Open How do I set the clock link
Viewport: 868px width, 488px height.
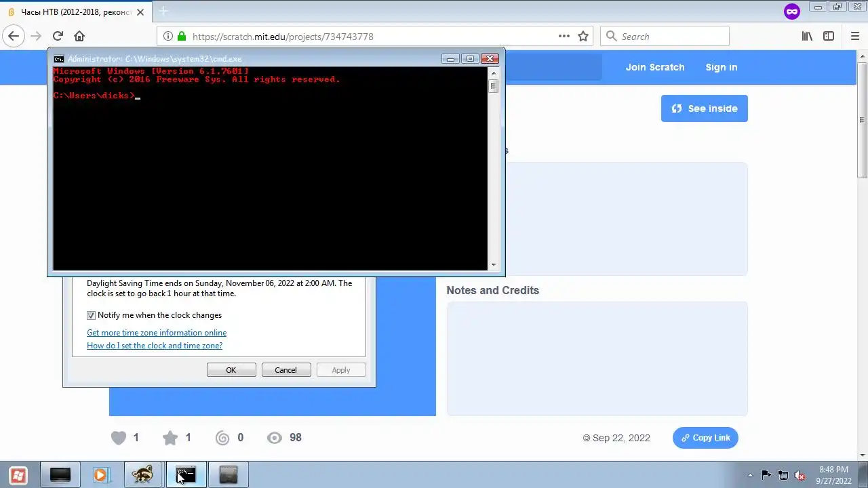[x=155, y=346]
